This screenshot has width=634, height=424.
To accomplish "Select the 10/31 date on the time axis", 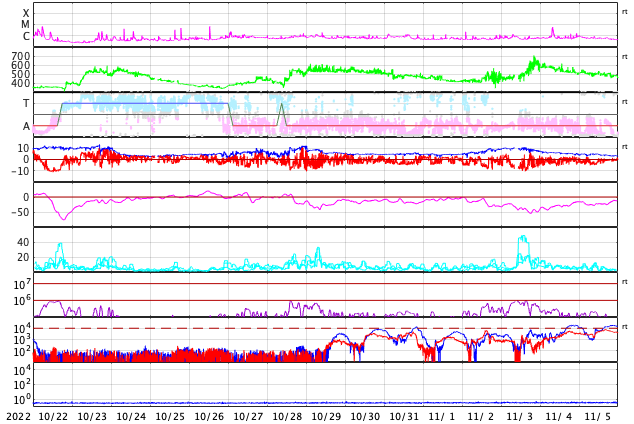I will [404, 416].
